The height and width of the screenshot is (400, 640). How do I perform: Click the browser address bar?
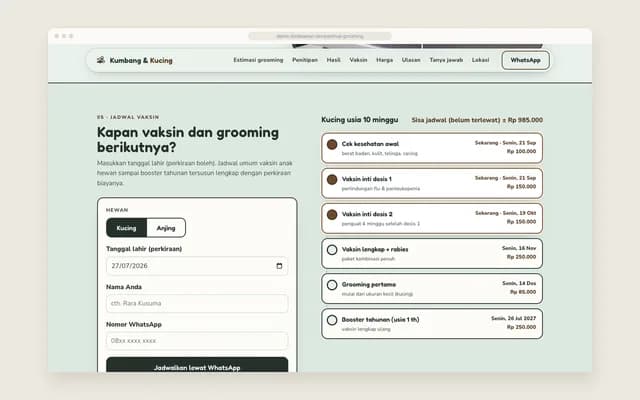pyautogui.click(x=320, y=36)
